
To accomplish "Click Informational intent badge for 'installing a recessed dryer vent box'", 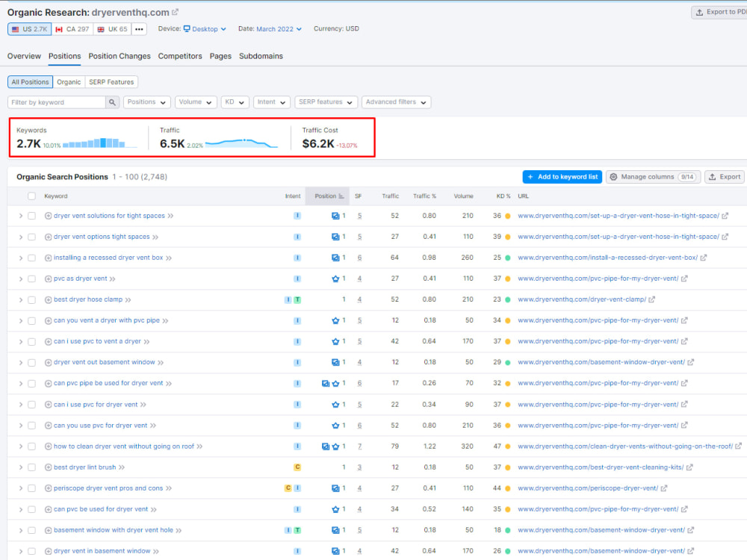I will pos(297,258).
